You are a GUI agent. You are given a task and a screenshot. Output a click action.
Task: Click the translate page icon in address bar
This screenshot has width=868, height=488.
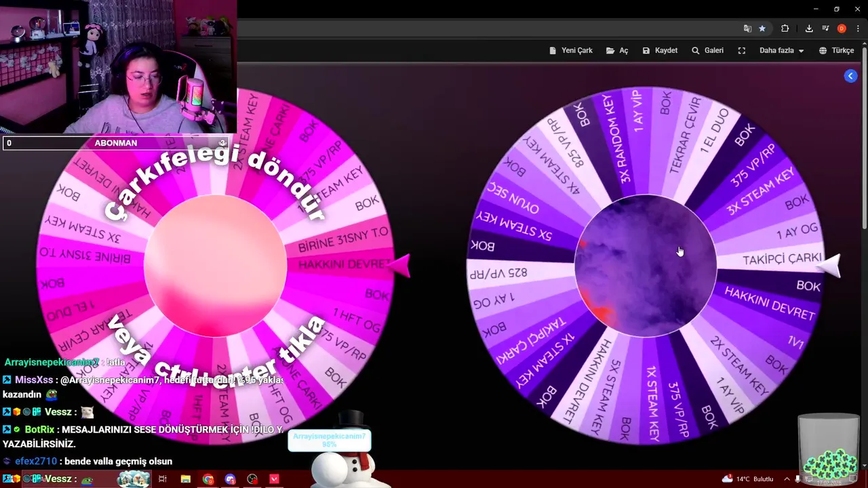(x=747, y=28)
